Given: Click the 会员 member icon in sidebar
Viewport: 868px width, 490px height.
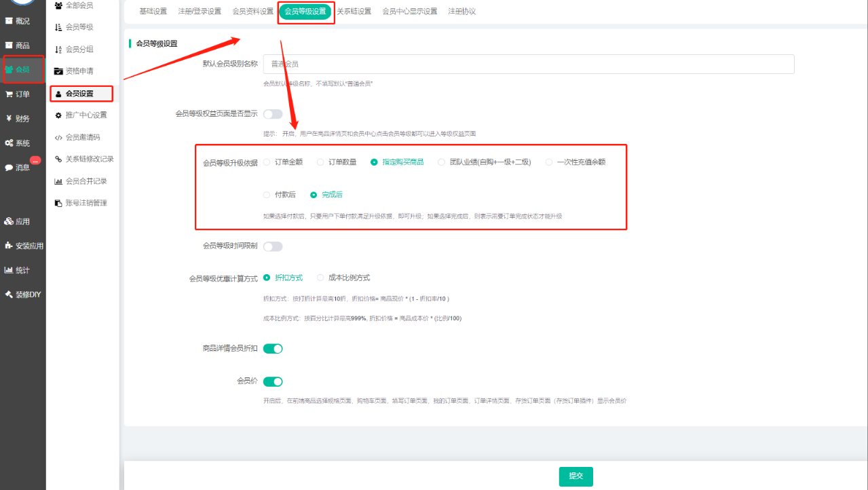Looking at the screenshot, I should click(9, 69).
